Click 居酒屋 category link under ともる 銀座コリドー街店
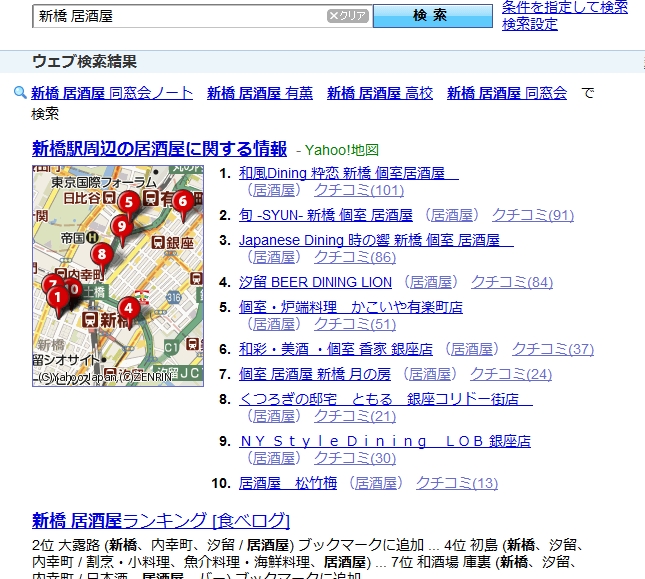645x579 pixels. pyautogui.click(x=274, y=416)
